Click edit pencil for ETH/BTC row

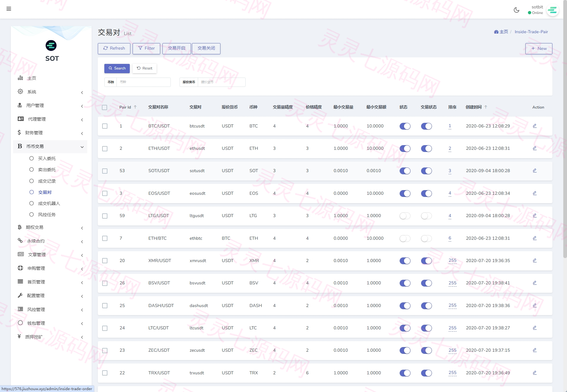tap(535, 238)
